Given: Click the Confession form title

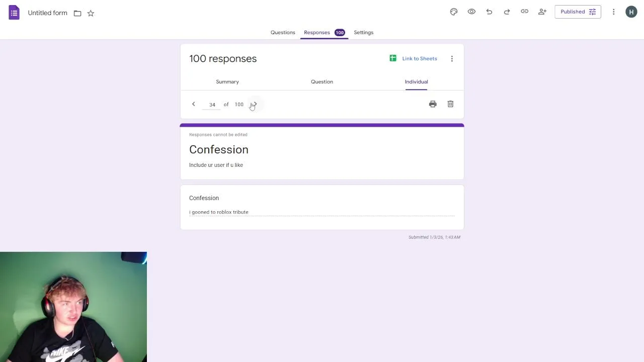Looking at the screenshot, I should click(219, 149).
